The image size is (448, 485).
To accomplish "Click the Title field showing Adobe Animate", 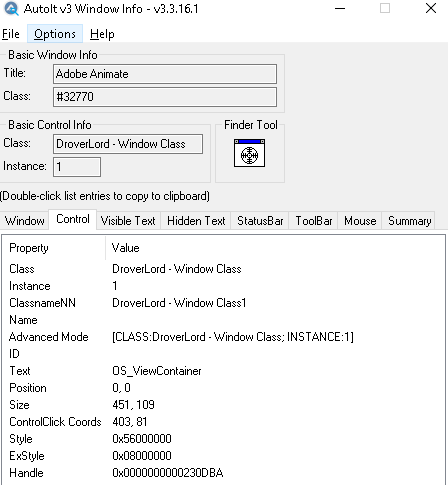I will (x=165, y=74).
